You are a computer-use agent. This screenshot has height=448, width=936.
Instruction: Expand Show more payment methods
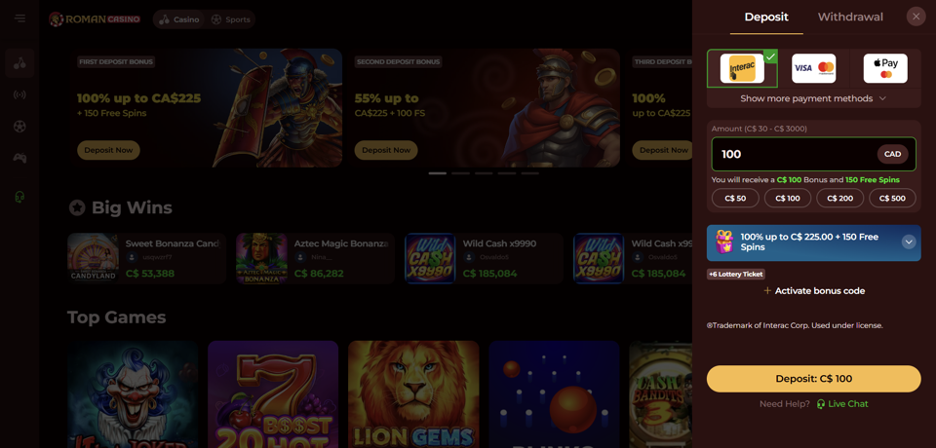(814, 99)
